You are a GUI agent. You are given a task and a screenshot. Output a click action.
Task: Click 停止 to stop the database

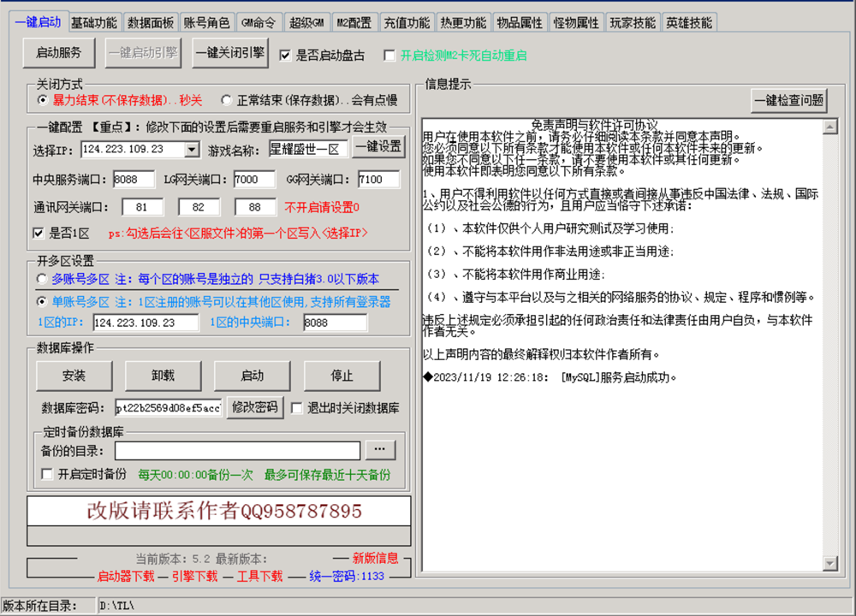point(343,376)
